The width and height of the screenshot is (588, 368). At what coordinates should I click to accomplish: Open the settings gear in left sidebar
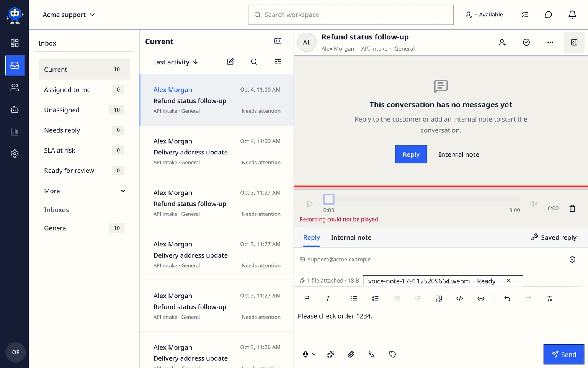[x=15, y=154]
